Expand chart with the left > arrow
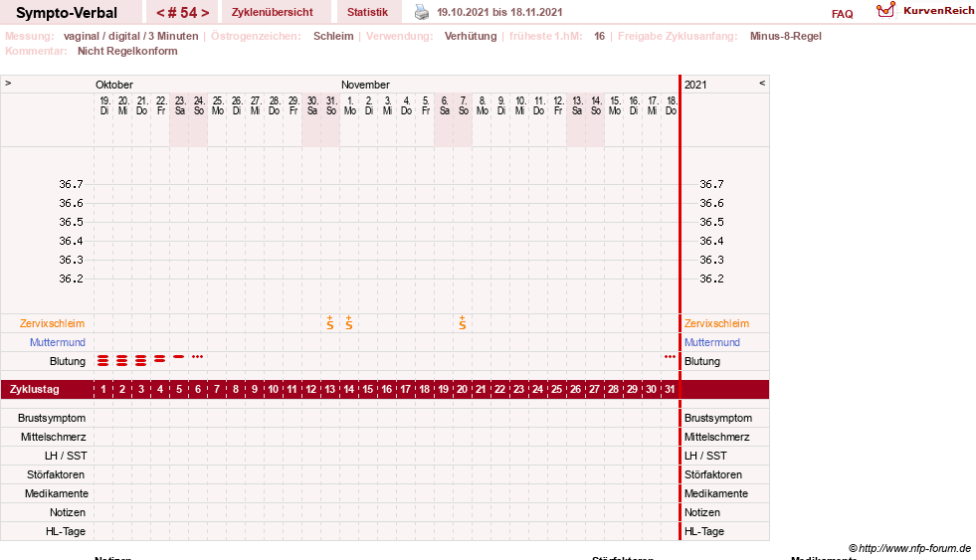This screenshot has height=560, width=976. (8, 83)
